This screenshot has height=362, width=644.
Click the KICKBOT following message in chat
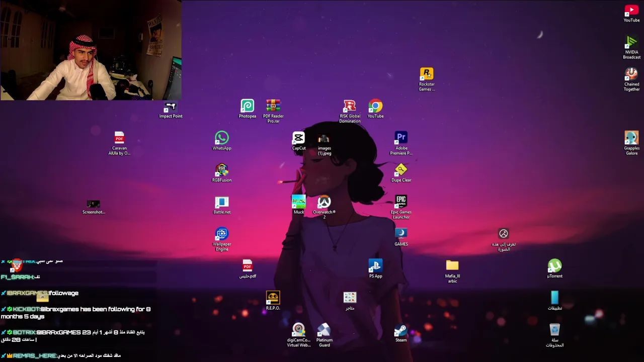[x=75, y=313]
